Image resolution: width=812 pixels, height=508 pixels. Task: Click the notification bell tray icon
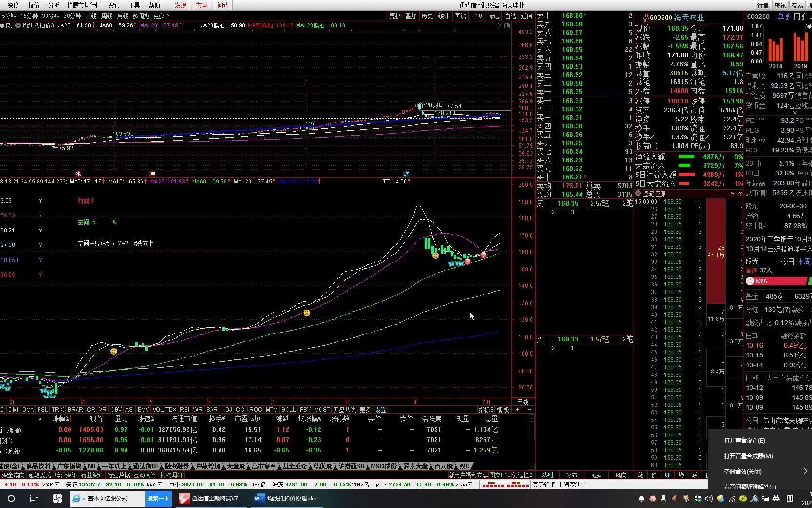641,499
